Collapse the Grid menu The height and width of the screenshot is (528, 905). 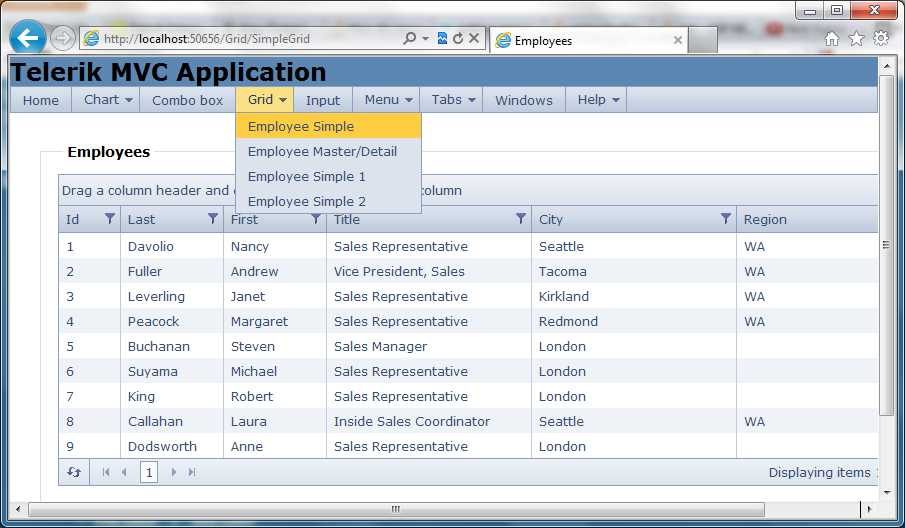[265, 100]
